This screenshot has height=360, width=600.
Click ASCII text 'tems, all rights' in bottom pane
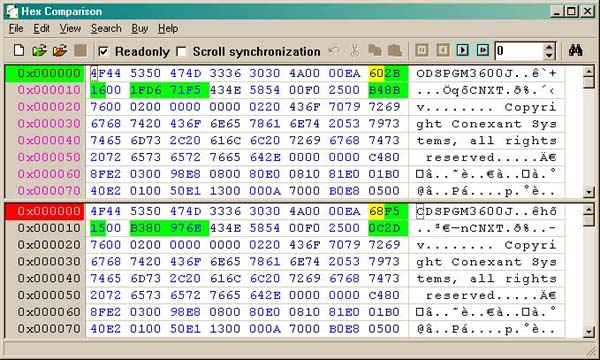pyautogui.click(x=486, y=279)
